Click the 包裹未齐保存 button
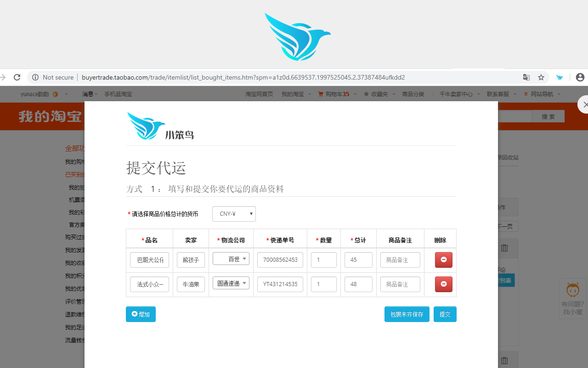The image size is (588, 368). pos(407,314)
